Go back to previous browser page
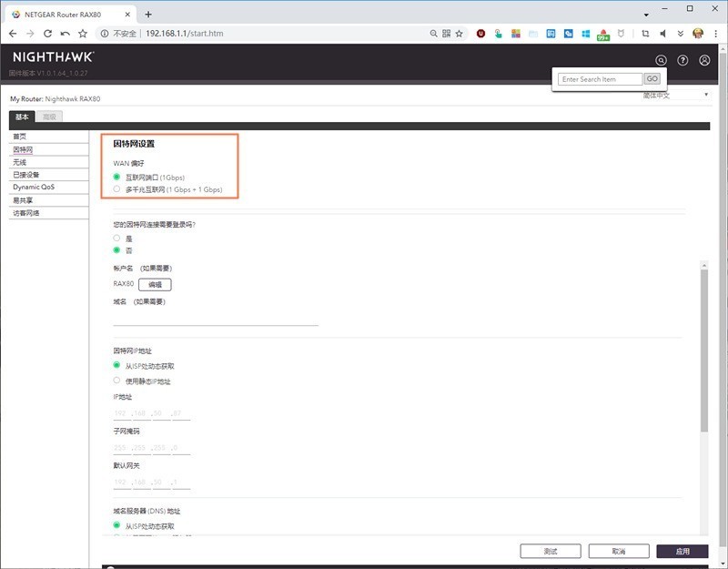The width and height of the screenshot is (728, 569). point(13,34)
